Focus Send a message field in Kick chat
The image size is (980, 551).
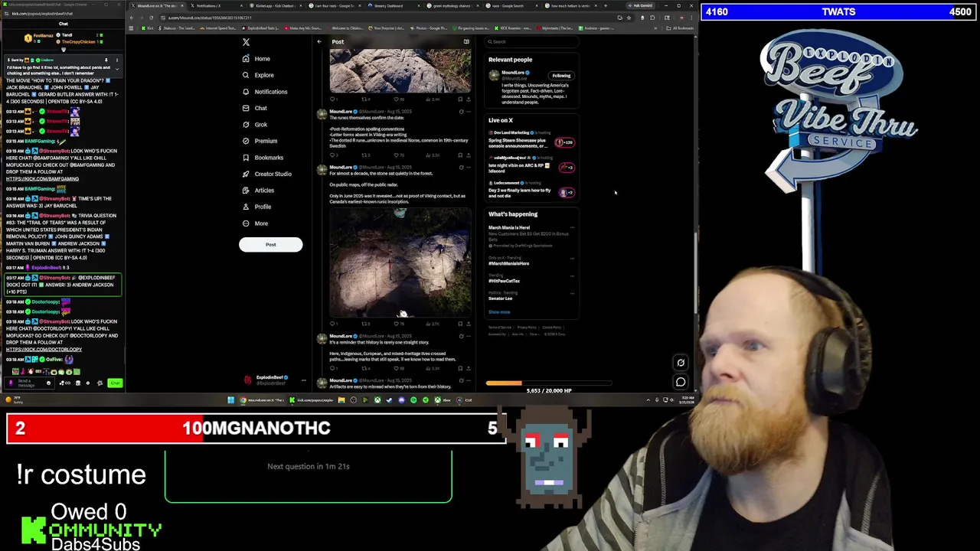[x=31, y=383]
